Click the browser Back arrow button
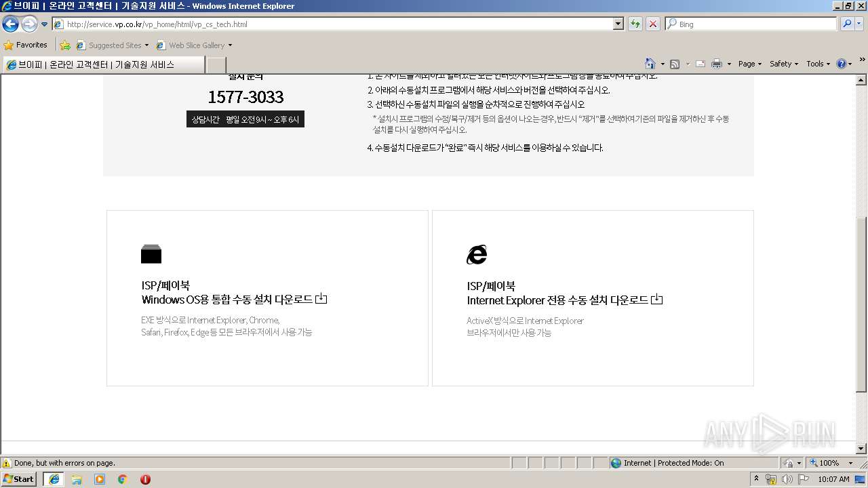868x488 pixels. 10,24
